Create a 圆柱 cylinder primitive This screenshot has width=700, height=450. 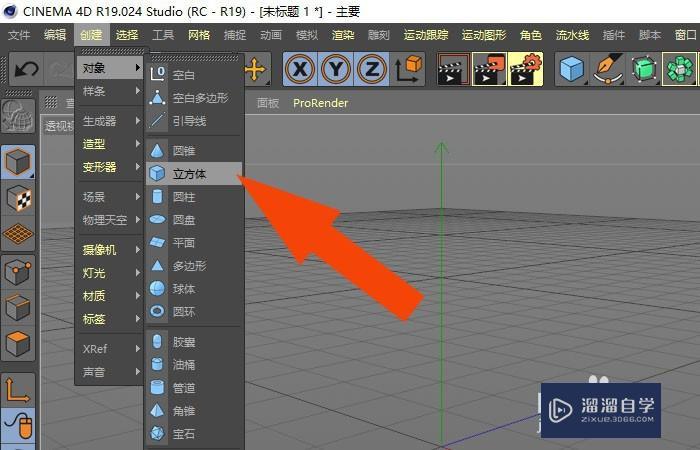coord(195,197)
